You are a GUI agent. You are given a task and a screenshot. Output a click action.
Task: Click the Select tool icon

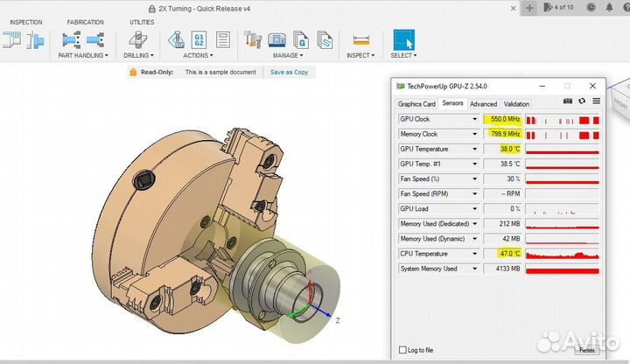coord(403,40)
